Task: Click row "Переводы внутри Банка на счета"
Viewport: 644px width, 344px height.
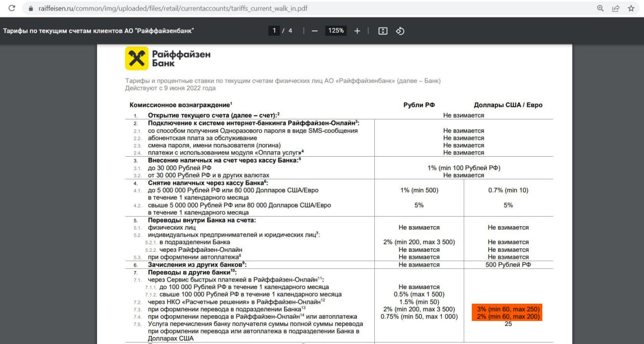Action: pos(202,220)
